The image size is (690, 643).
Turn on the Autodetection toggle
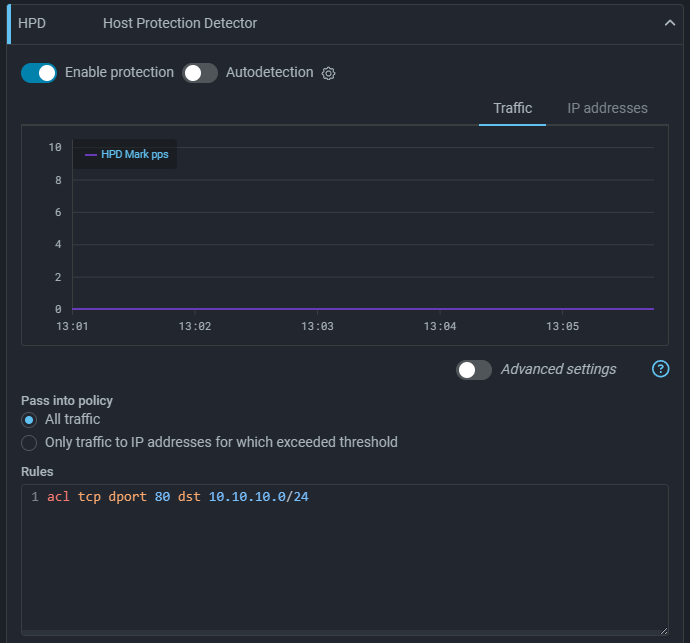pos(200,73)
